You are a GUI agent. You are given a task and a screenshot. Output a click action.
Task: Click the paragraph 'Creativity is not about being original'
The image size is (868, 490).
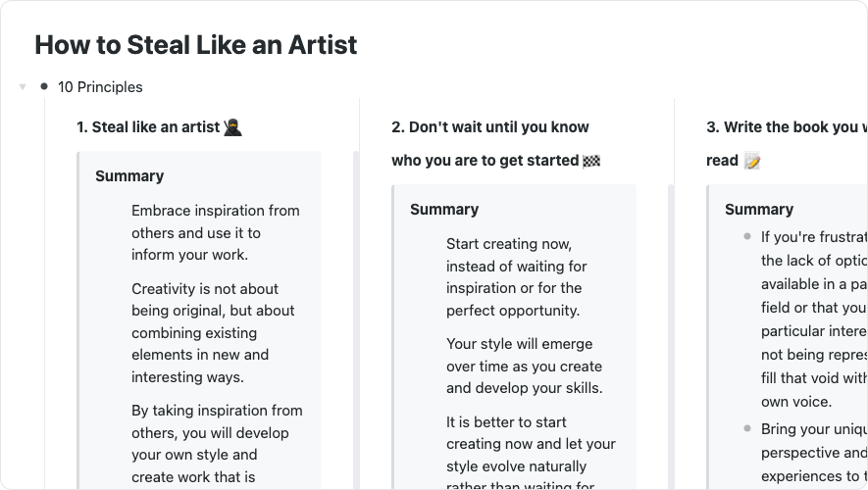[x=205, y=332]
